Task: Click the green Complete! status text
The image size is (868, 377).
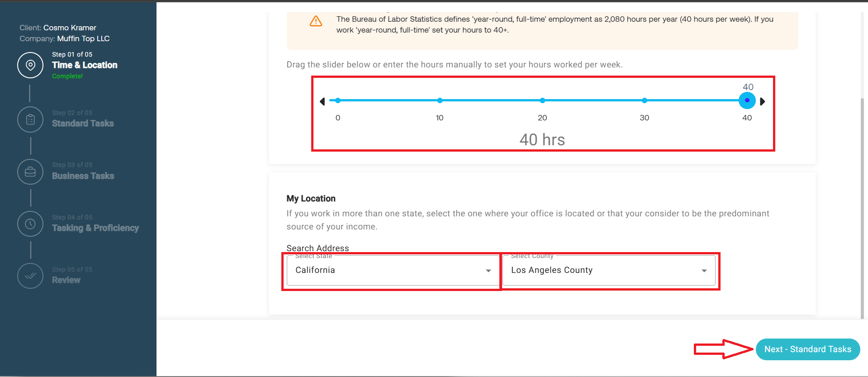Action: click(x=67, y=76)
